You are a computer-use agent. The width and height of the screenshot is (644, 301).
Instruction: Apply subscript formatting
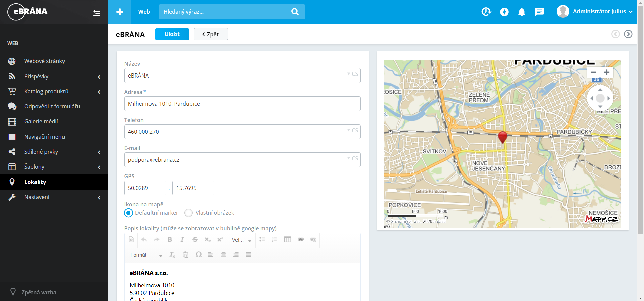(208, 239)
